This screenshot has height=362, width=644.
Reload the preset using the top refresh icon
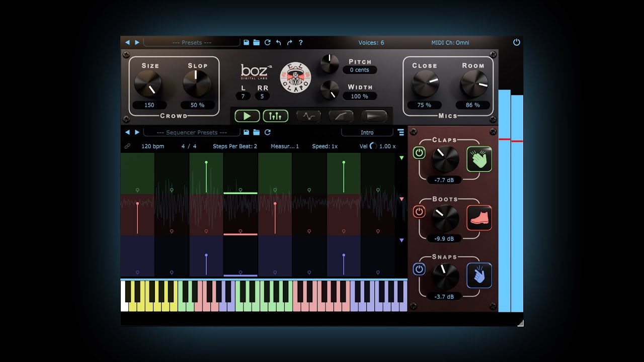(x=268, y=43)
